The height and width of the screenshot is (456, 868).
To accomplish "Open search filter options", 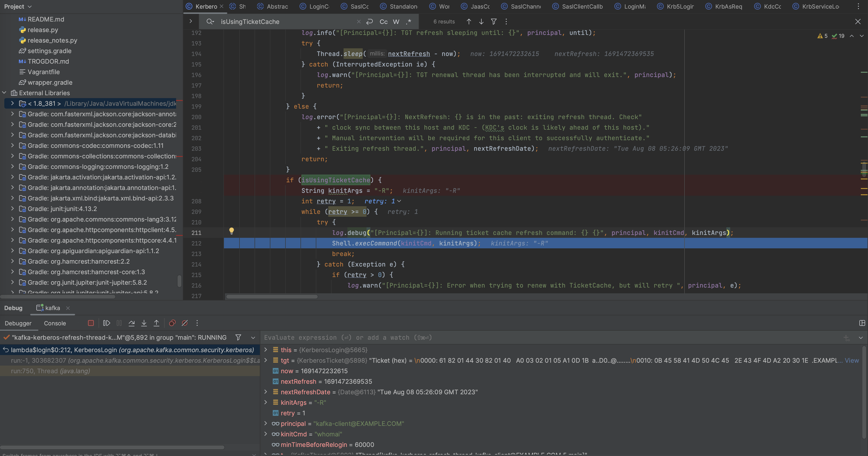I will tap(494, 22).
